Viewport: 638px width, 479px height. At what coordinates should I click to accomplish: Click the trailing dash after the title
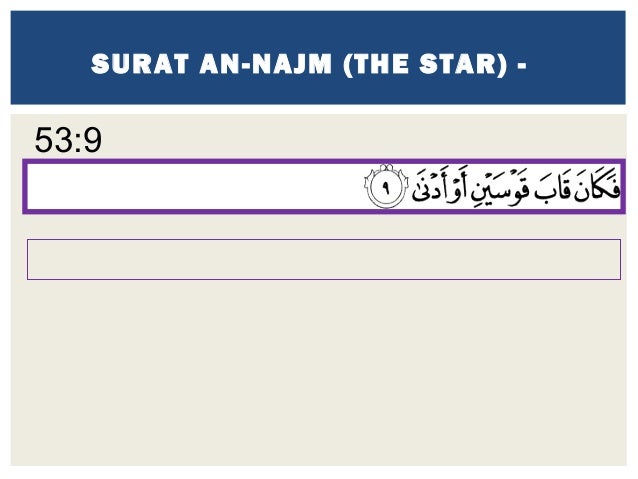pyautogui.click(x=522, y=64)
